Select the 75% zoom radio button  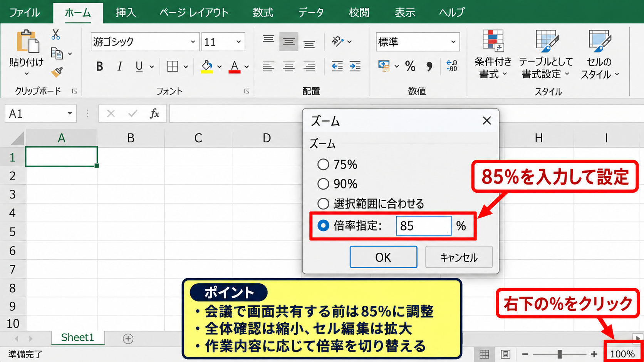pos(323,165)
